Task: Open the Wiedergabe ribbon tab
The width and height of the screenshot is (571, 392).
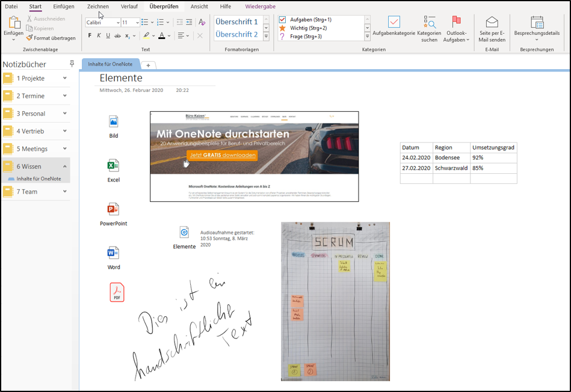Action: 260,7
